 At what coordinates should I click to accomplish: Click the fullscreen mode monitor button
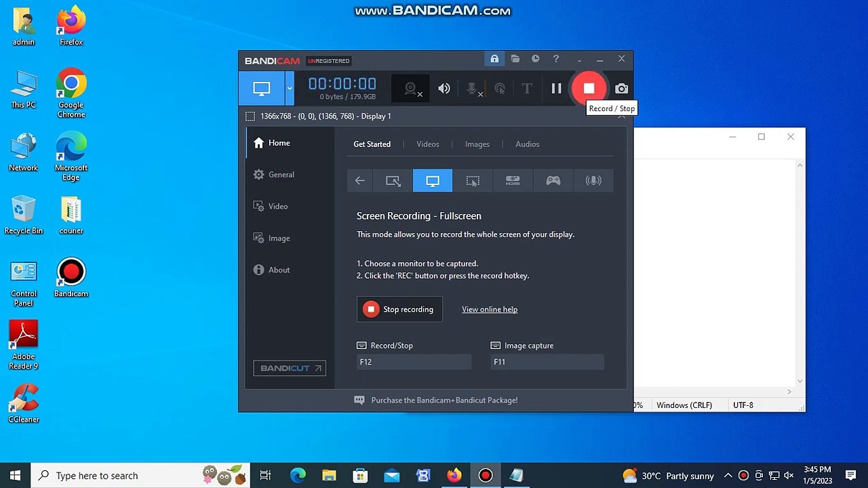[x=262, y=89]
